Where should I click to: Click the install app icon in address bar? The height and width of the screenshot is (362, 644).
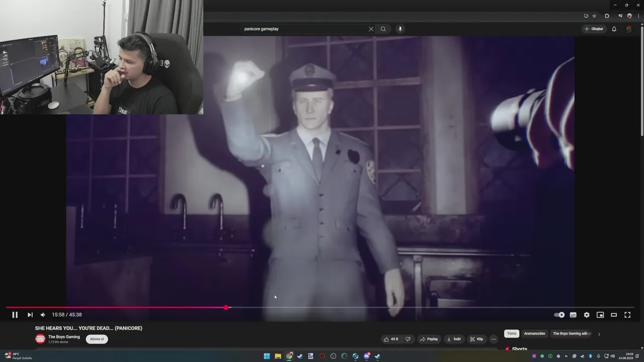click(586, 16)
